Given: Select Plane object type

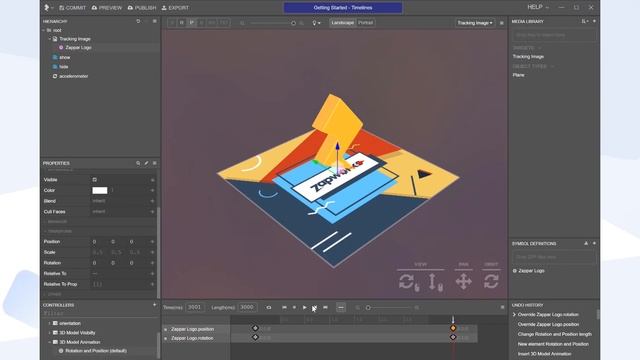Looking at the screenshot, I should tap(518, 75).
